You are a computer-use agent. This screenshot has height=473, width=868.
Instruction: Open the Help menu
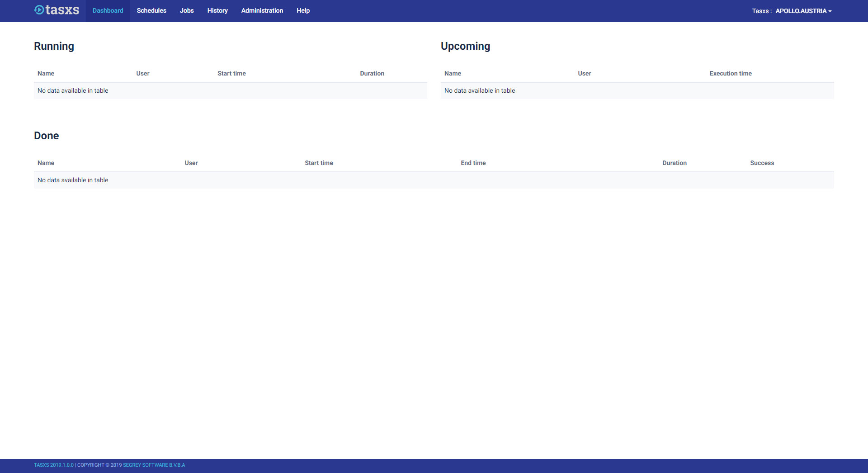pyautogui.click(x=303, y=10)
